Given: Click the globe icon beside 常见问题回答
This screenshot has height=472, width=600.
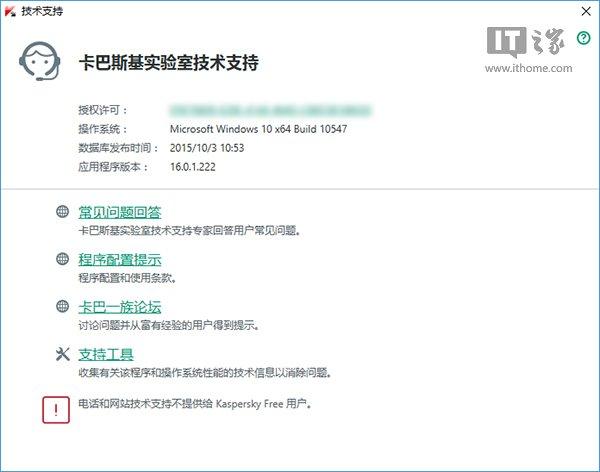Looking at the screenshot, I should [x=62, y=211].
